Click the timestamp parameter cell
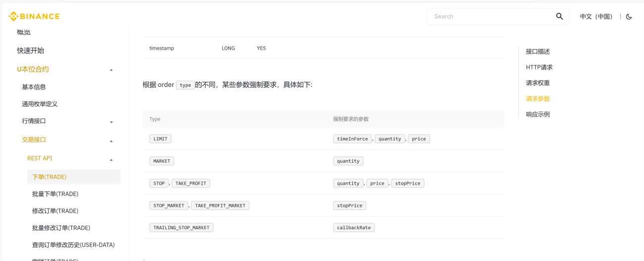644x261 pixels. [x=161, y=48]
